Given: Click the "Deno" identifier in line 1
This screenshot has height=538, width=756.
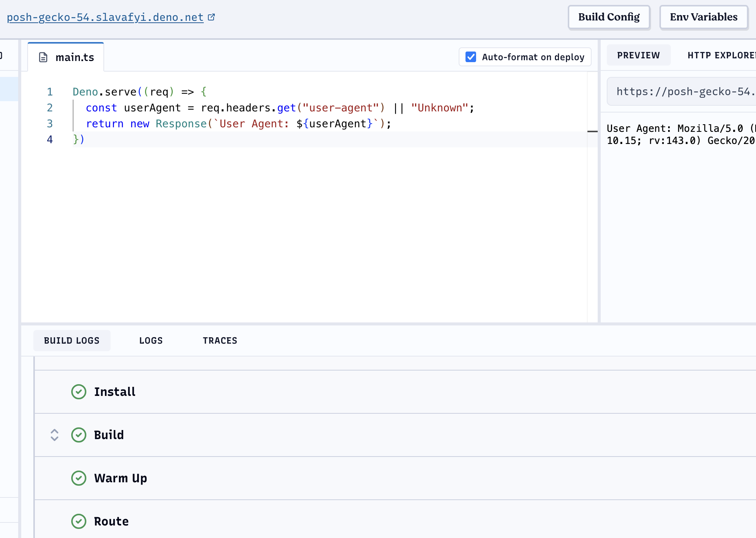Looking at the screenshot, I should pos(85,92).
